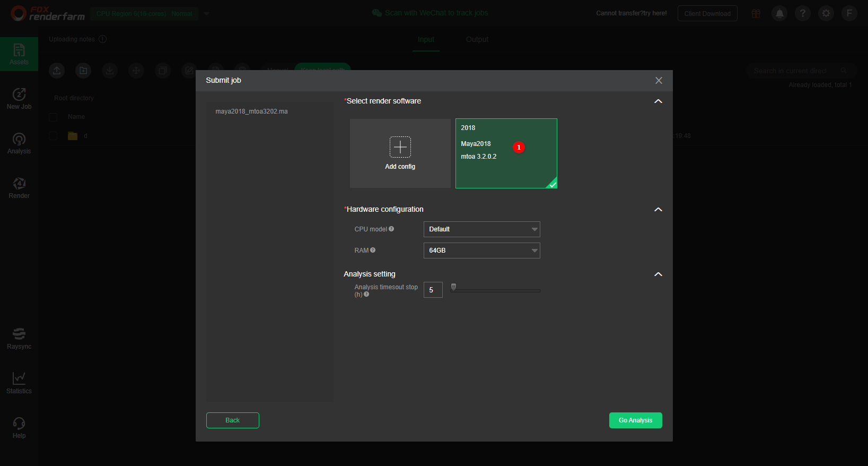Click the Name column header
Image resolution: width=868 pixels, height=466 pixels.
[x=76, y=117]
